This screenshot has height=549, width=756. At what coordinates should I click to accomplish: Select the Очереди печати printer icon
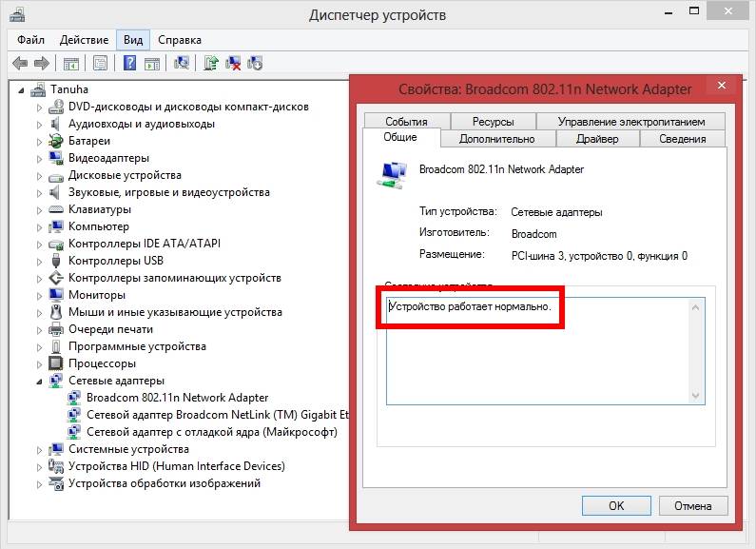point(56,329)
